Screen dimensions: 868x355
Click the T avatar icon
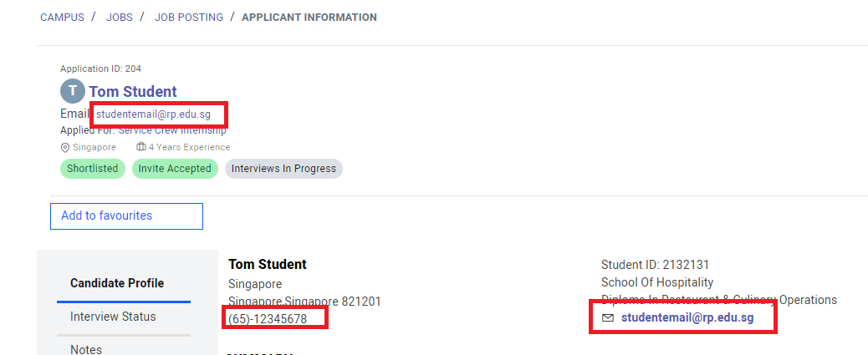(x=73, y=91)
